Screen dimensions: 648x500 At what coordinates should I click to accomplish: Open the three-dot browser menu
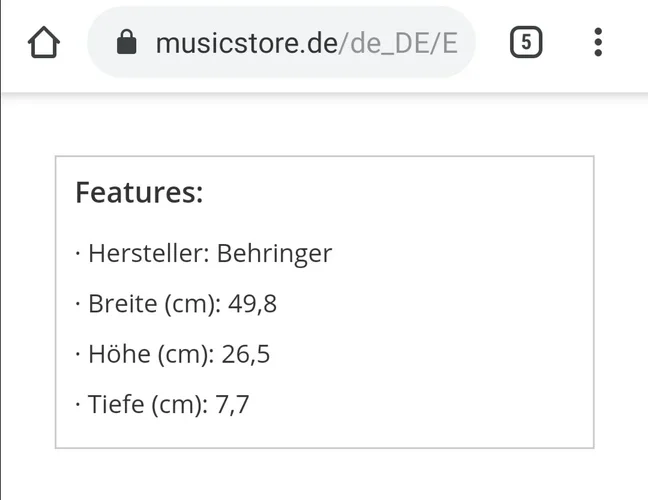(x=598, y=43)
